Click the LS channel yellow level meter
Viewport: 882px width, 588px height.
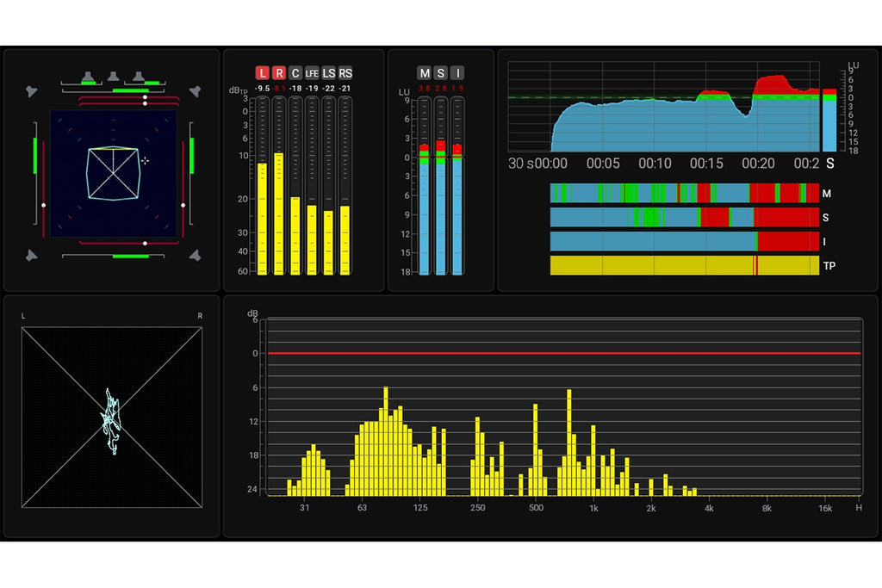tap(328, 242)
